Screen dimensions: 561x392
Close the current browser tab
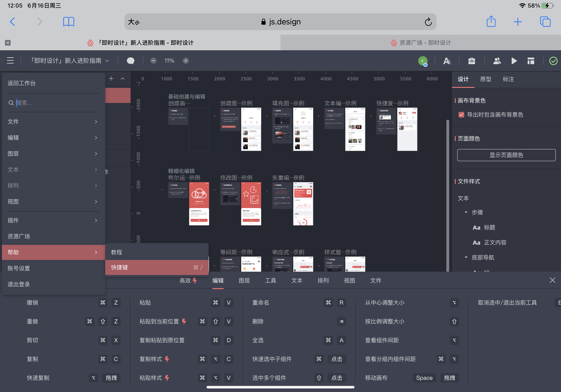[8, 43]
